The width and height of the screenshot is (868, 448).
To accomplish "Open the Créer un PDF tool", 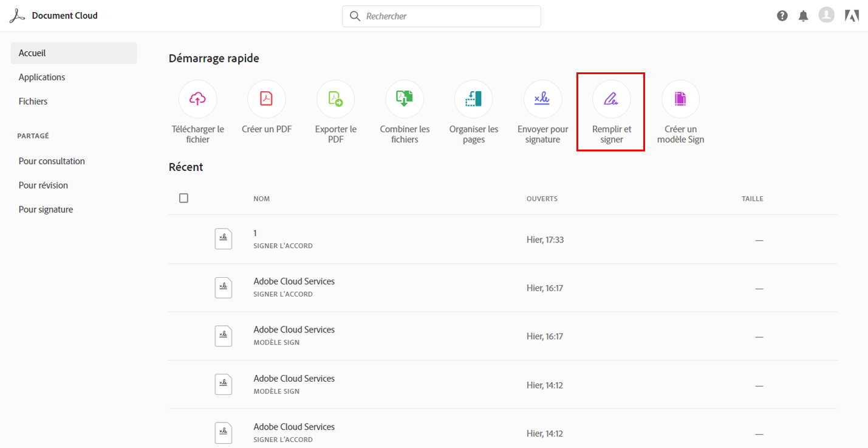I will (x=267, y=99).
